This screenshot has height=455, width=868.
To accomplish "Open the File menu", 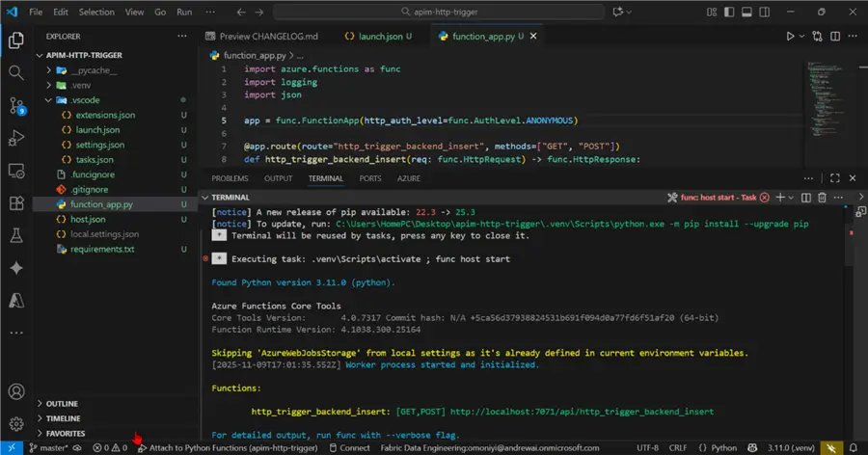I will pos(36,12).
